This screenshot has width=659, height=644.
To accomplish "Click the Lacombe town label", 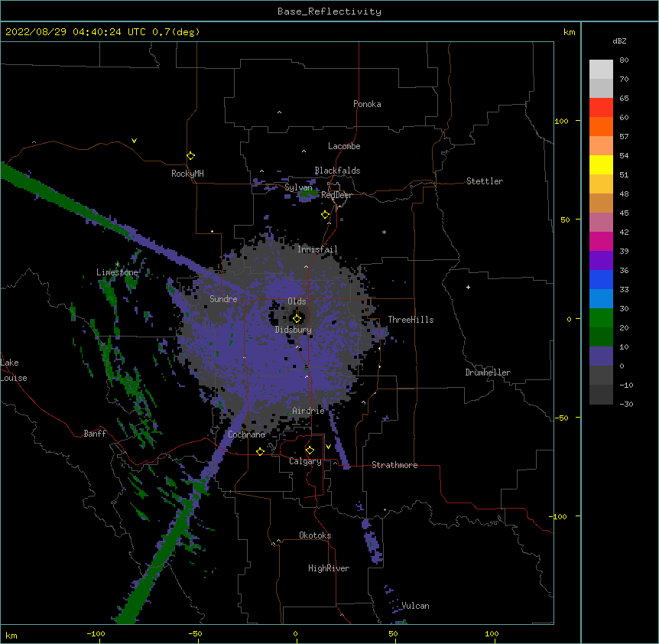I will tap(344, 146).
